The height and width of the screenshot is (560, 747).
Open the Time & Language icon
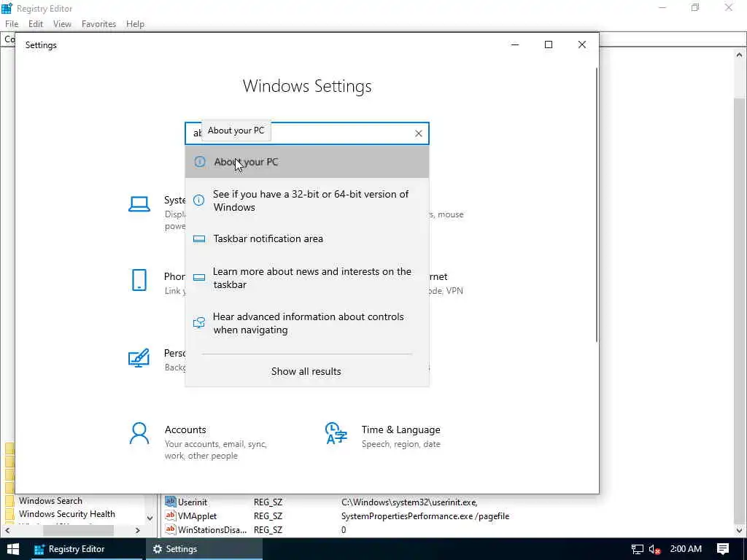click(336, 433)
